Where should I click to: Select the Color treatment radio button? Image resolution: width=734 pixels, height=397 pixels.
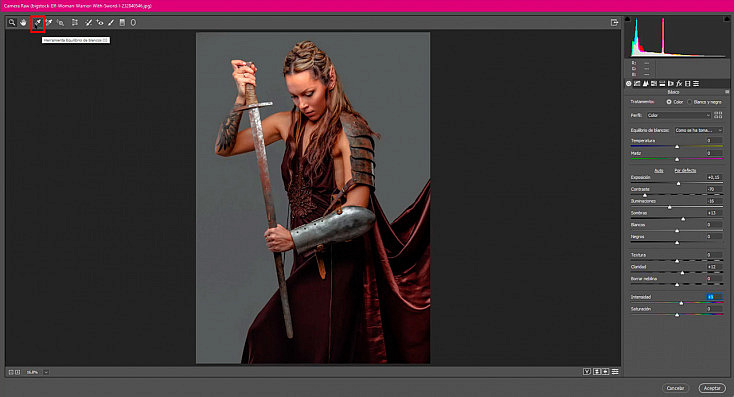669,102
